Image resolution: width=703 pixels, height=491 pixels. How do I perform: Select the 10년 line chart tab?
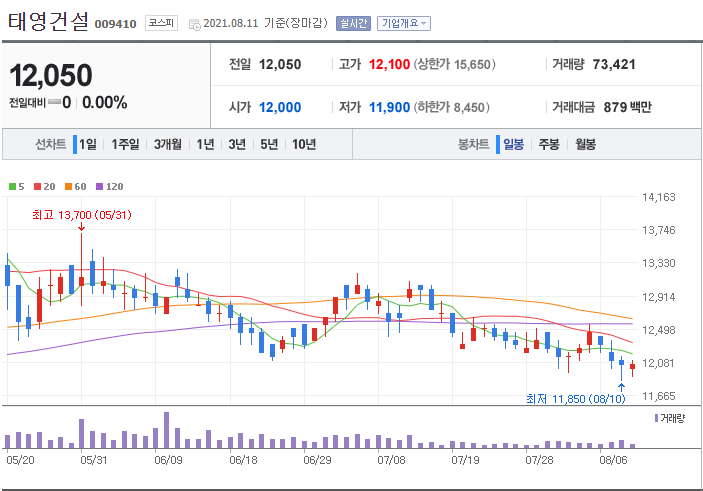(x=304, y=144)
